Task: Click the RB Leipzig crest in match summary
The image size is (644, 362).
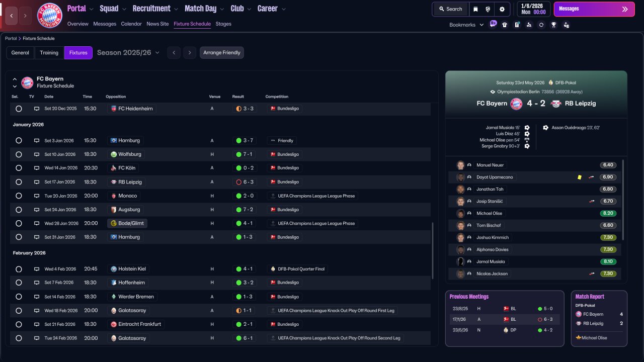Action: coord(556,104)
